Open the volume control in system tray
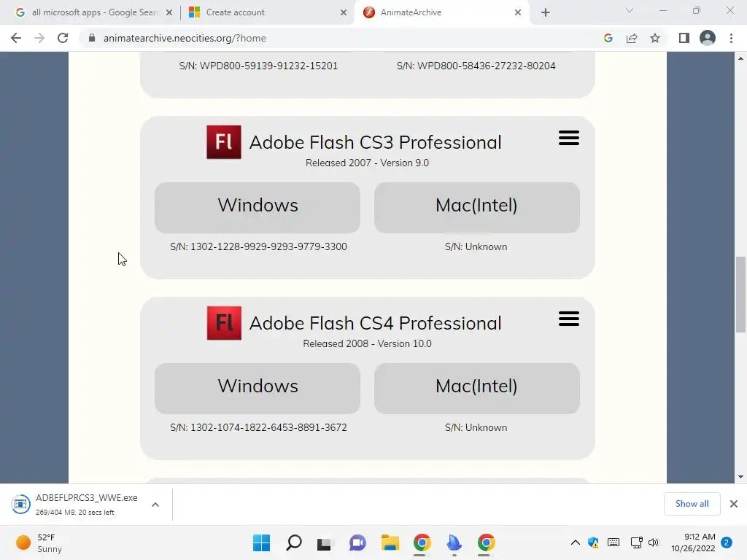 (x=654, y=542)
